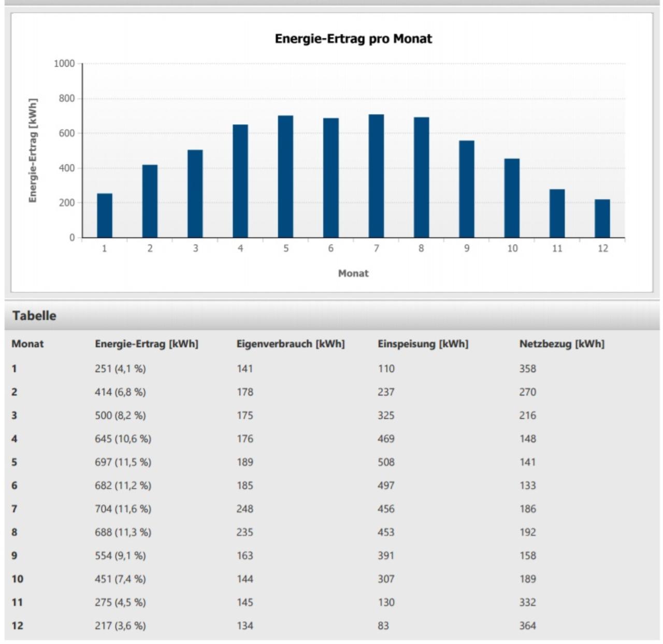Select the cell '682 (11,2 %)'
663x644 pixels.
(123, 485)
